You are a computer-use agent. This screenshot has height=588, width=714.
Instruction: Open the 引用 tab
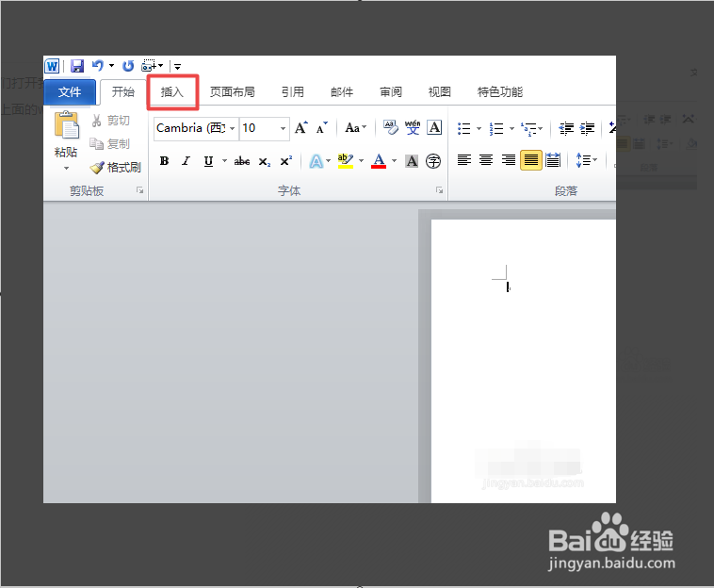pos(292,92)
